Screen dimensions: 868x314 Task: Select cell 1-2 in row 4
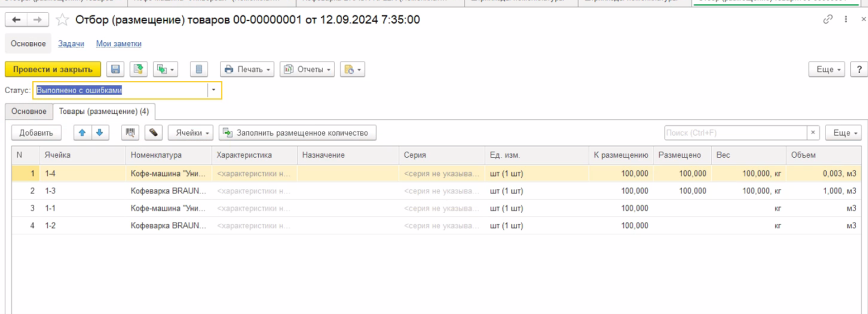click(x=83, y=225)
